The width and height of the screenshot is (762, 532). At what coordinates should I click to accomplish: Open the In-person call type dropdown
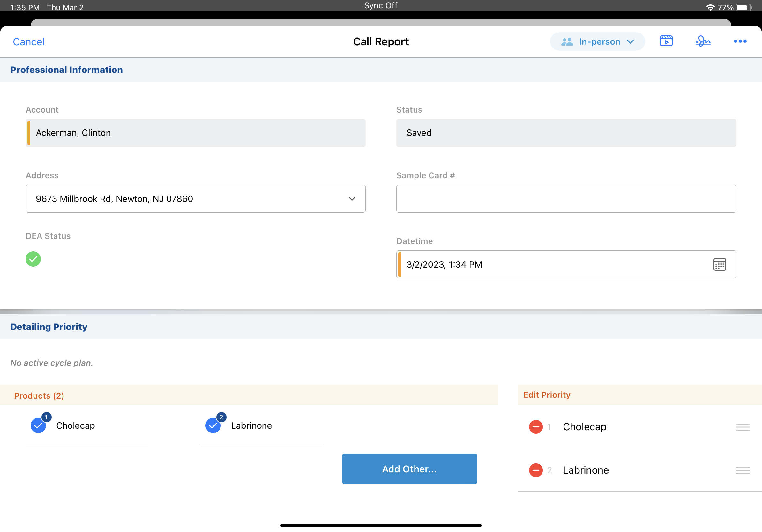click(597, 41)
